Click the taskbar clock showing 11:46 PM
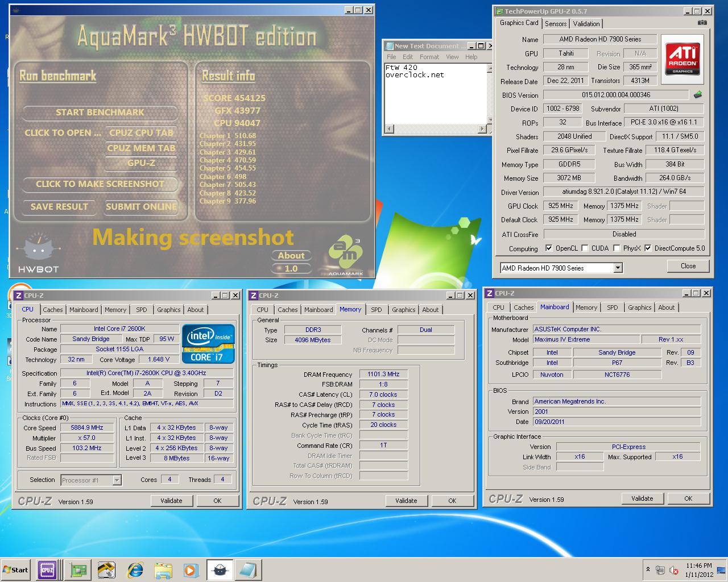728x582 pixels. point(699,570)
